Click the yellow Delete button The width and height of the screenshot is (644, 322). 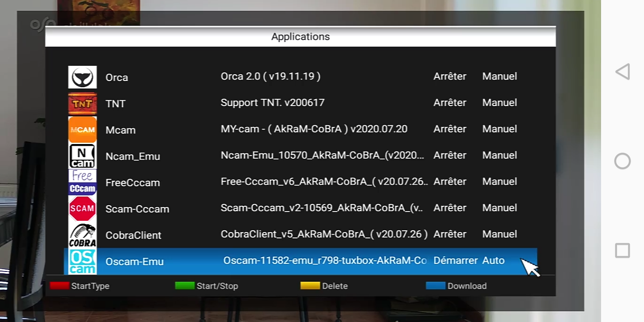pyautogui.click(x=310, y=285)
